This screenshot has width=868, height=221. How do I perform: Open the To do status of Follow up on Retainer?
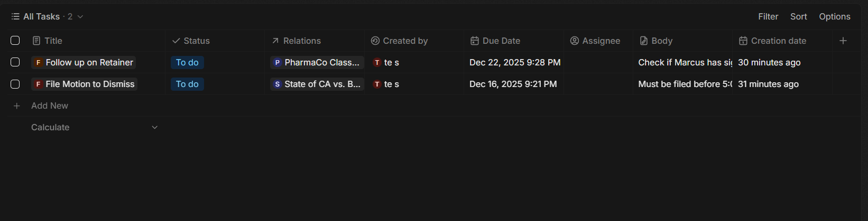(187, 62)
